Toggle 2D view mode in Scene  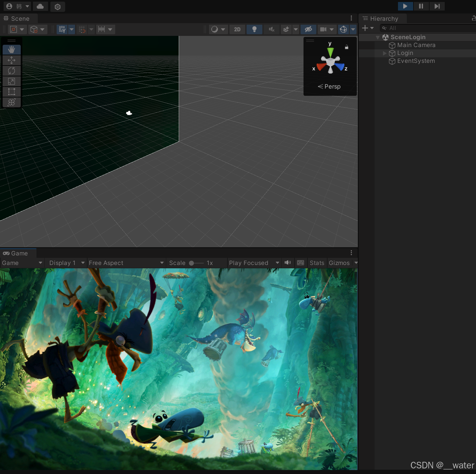[237, 29]
